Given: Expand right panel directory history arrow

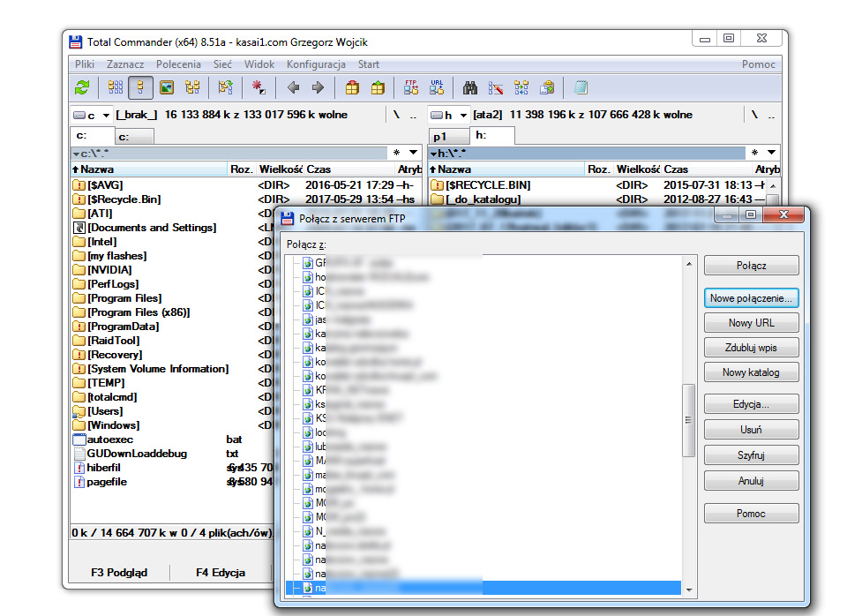Looking at the screenshot, I should tap(771, 153).
